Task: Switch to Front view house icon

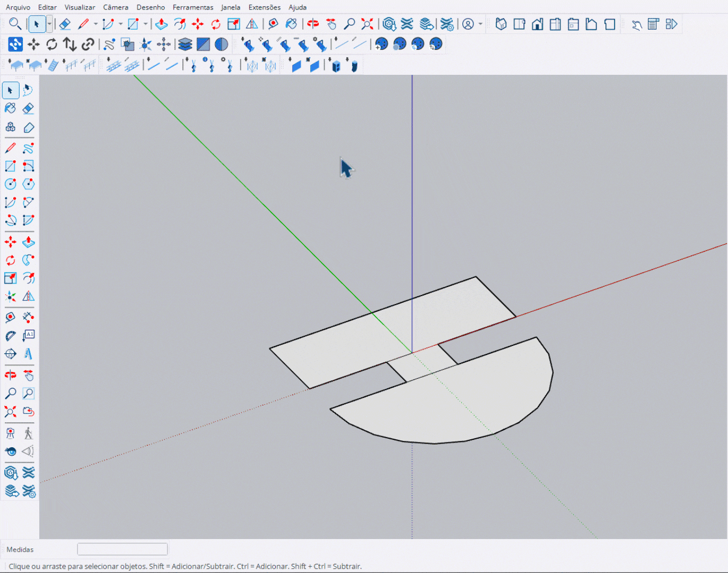Action: pos(537,24)
